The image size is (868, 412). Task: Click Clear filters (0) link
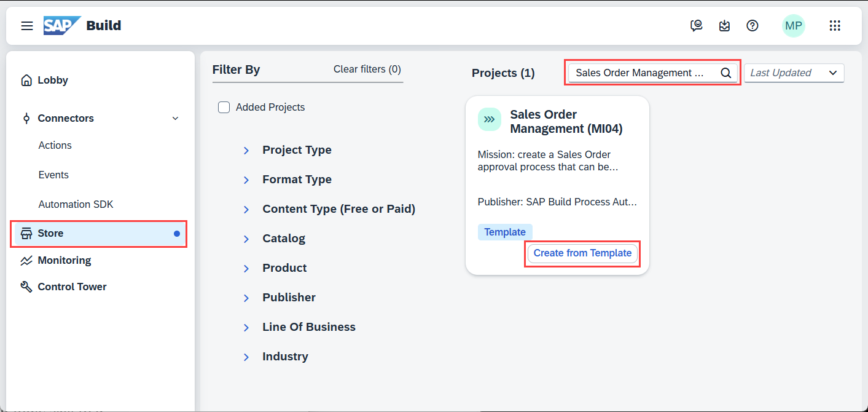point(367,69)
